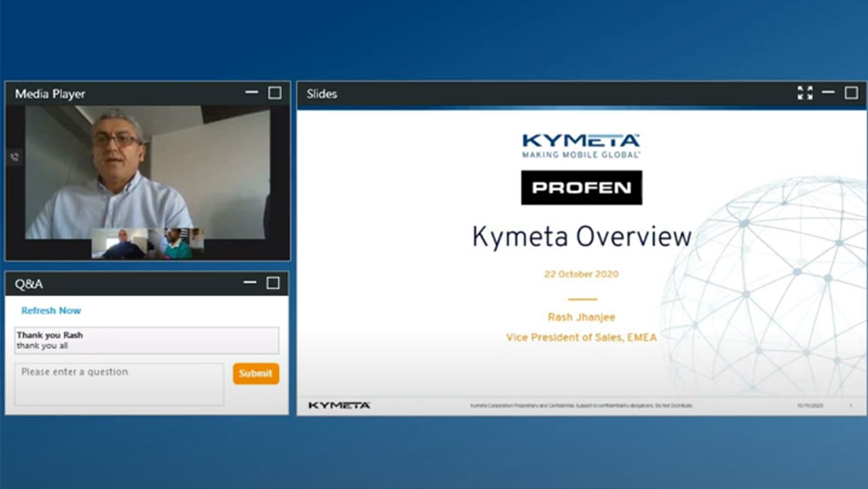Click the 'thank you all' reply text
This screenshot has height=489, width=868.
pos(42,346)
